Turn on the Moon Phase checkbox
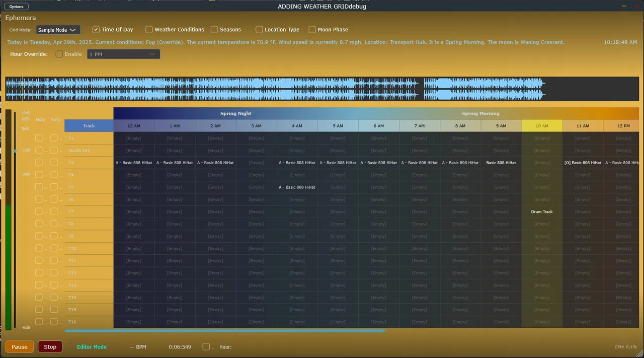The image size is (644, 358). click(x=312, y=30)
